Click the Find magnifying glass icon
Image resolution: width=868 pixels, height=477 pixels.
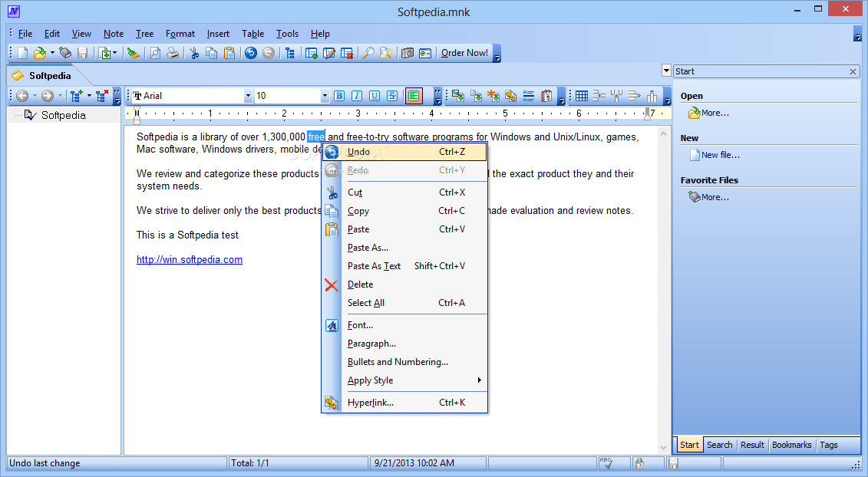coord(368,53)
